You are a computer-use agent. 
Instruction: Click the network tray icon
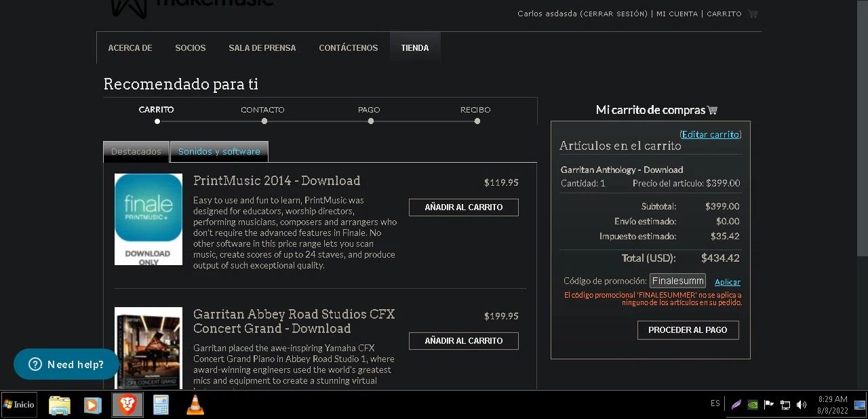click(x=785, y=405)
